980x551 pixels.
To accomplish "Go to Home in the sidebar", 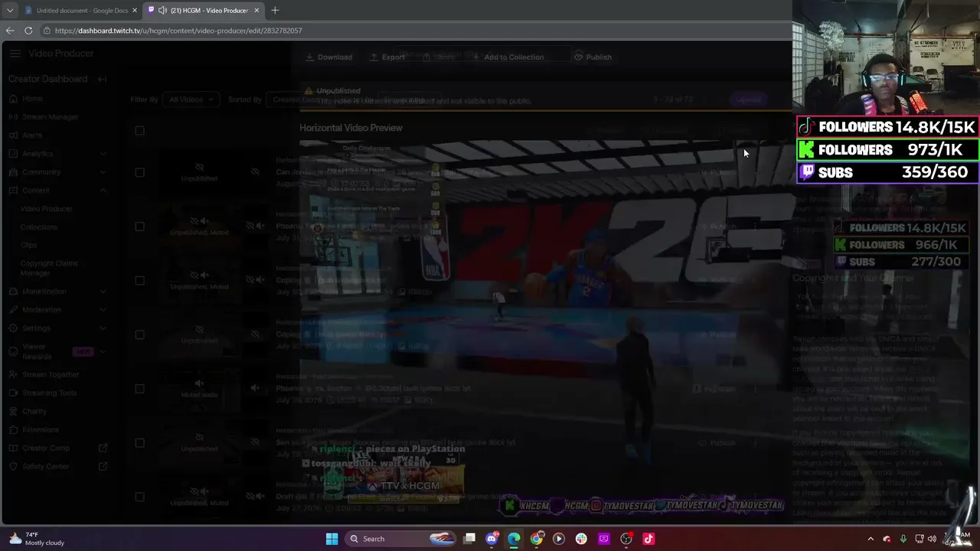I will click(32, 99).
